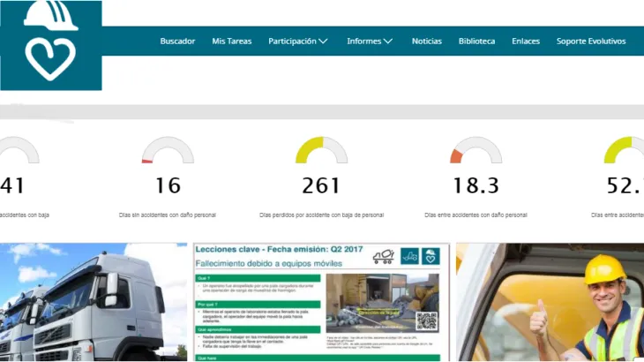The width and height of the screenshot is (644, 362).
Task: Click the QR code in the lesson document
Action: [427, 321]
